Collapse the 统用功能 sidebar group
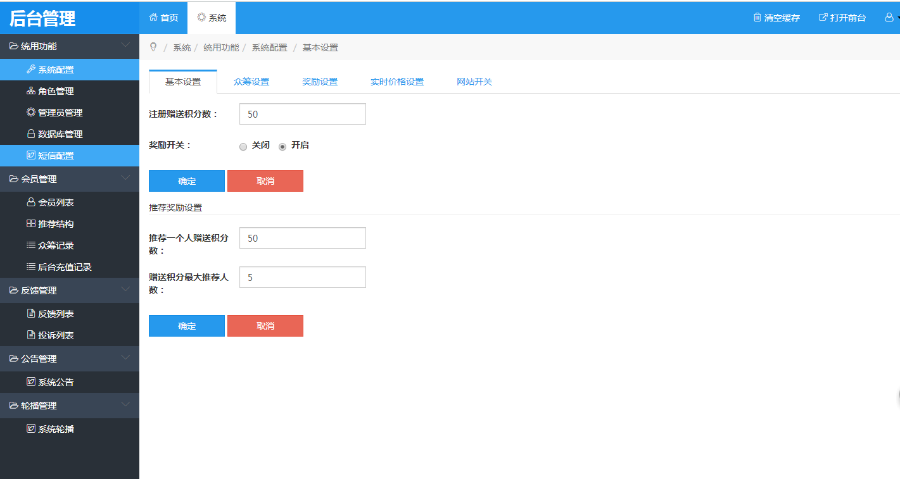Image resolution: width=900 pixels, height=479 pixels. point(125,46)
